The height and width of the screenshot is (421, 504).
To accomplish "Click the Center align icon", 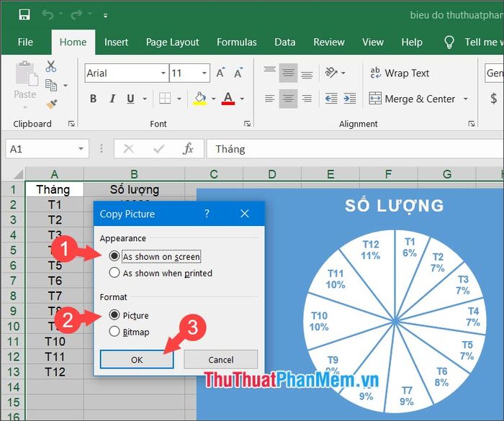I will tap(288, 99).
